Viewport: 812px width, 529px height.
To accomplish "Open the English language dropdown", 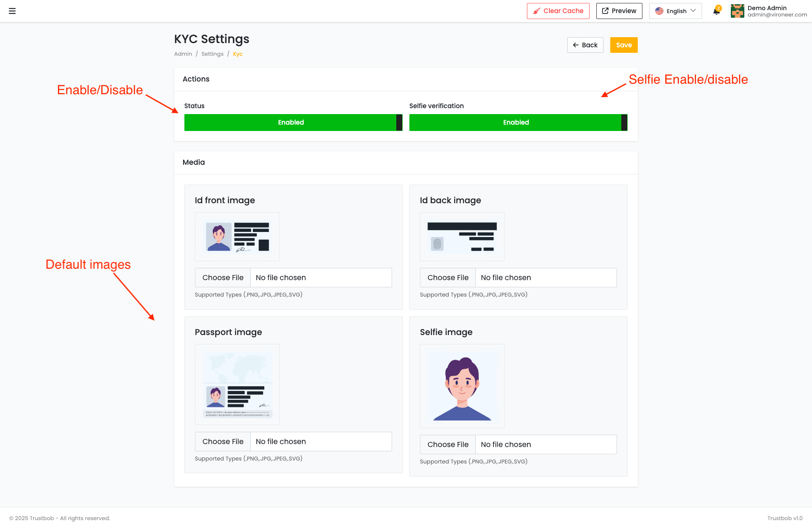I will coord(675,11).
